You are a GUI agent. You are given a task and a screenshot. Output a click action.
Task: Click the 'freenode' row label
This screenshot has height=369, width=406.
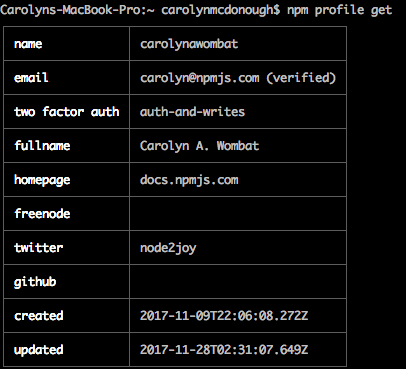[42, 214]
